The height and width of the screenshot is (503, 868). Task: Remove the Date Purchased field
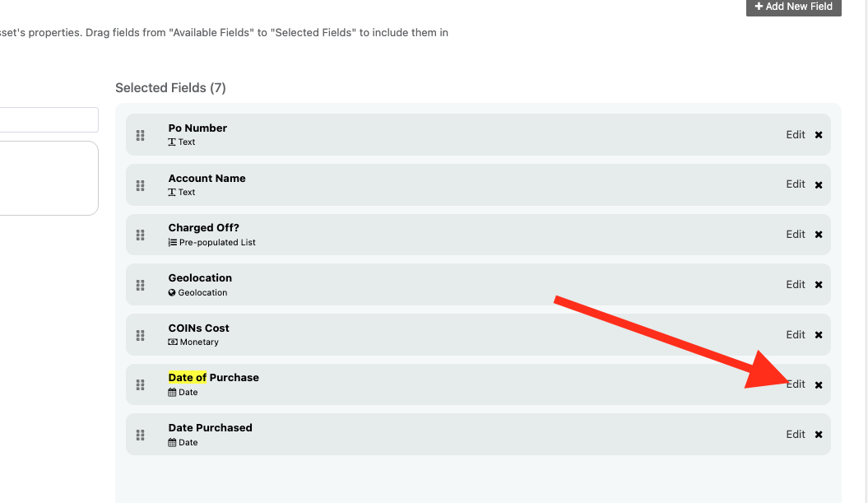click(819, 435)
